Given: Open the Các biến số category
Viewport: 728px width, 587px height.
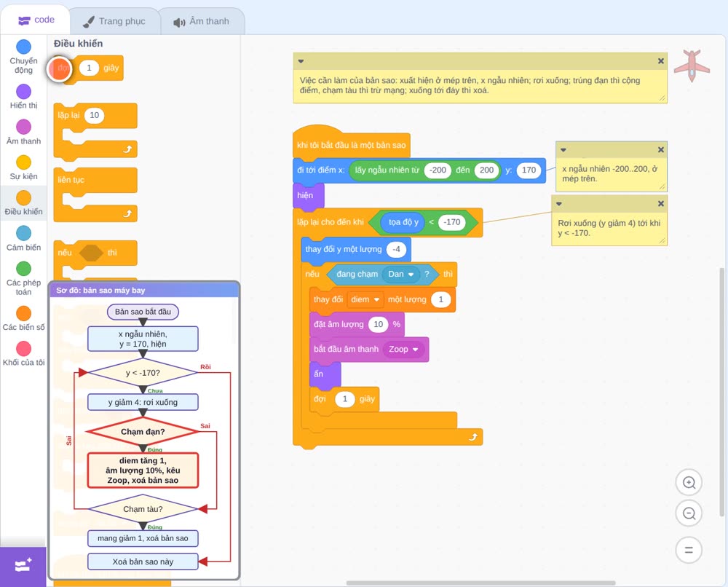Looking at the screenshot, I should [24, 318].
